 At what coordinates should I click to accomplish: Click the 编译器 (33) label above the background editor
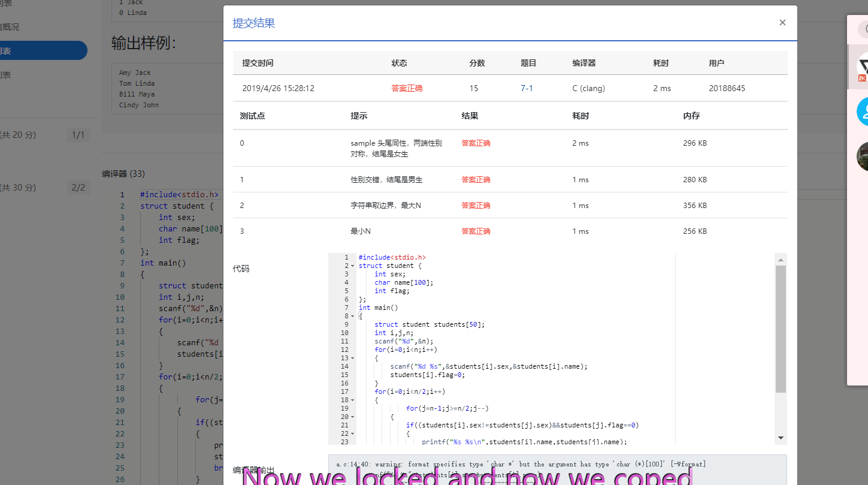123,174
